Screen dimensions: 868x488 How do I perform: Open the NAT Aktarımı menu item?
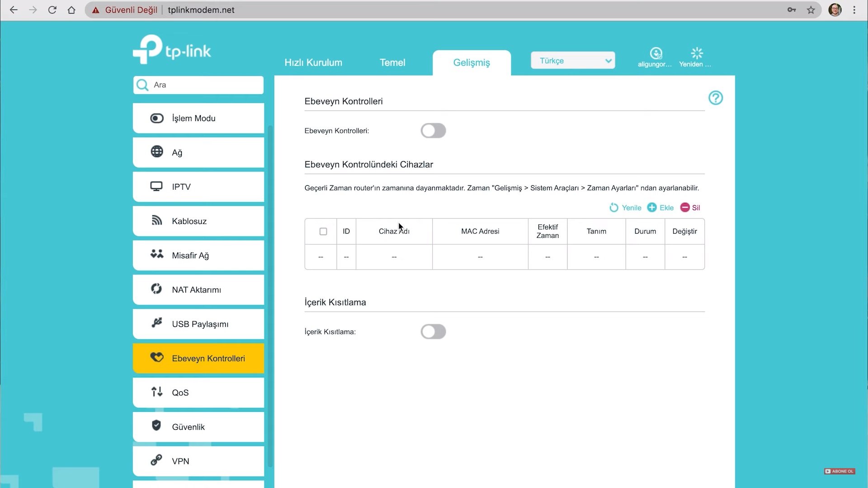pos(198,290)
